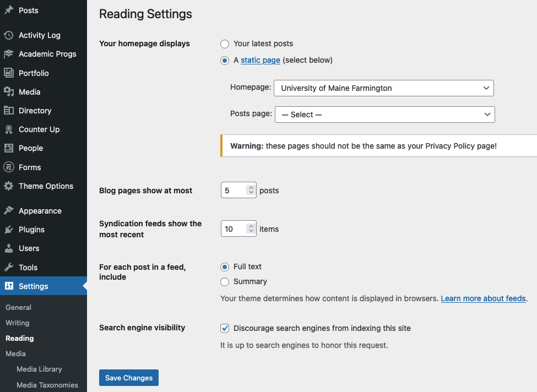Open General settings submenu
The height and width of the screenshot is (392, 537).
point(19,307)
